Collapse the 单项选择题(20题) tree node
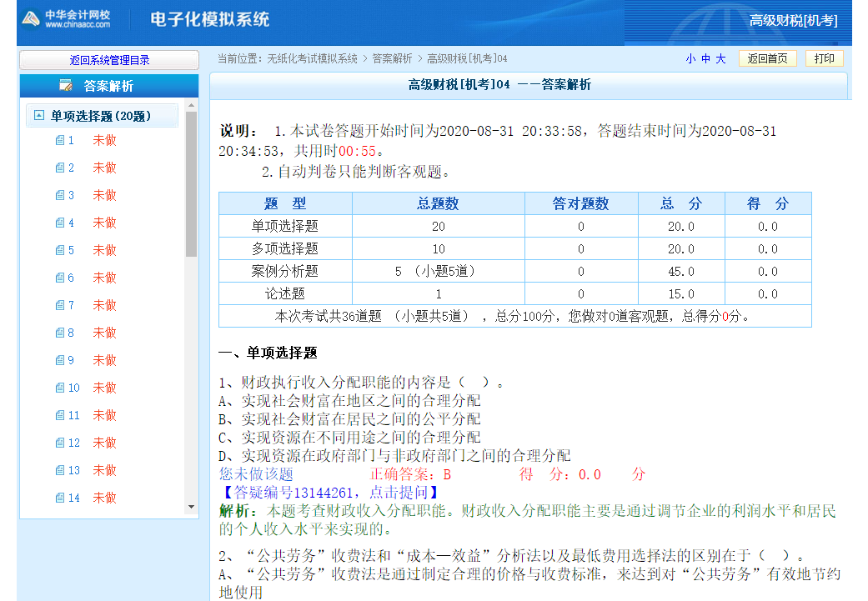The height and width of the screenshot is (601, 868). 38,115
